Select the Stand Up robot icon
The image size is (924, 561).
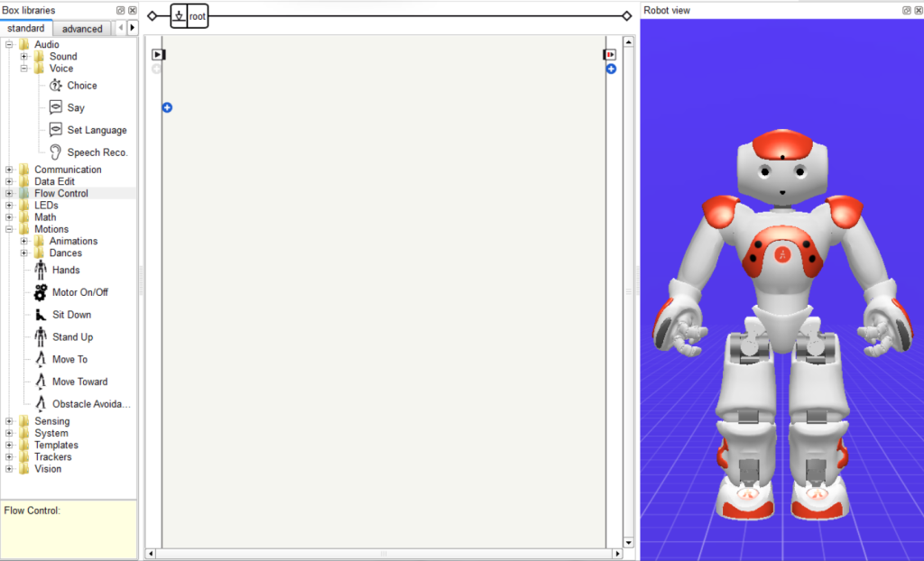point(41,337)
